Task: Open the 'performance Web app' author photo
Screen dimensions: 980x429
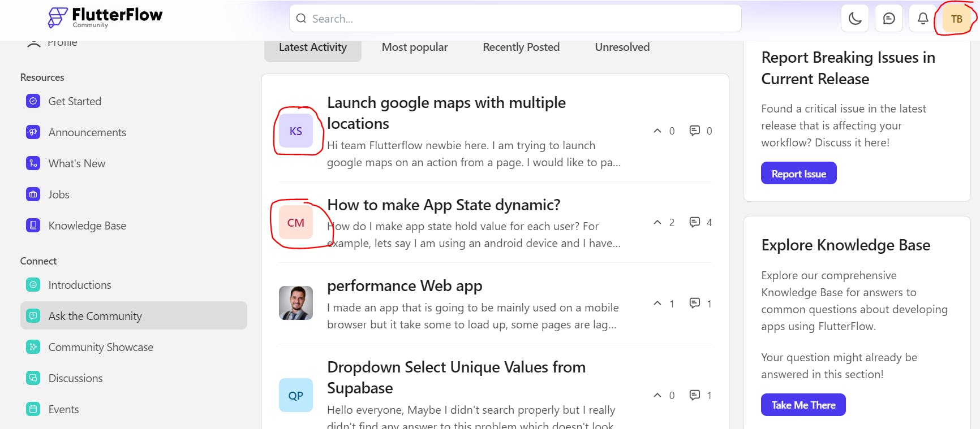Action: click(x=296, y=303)
